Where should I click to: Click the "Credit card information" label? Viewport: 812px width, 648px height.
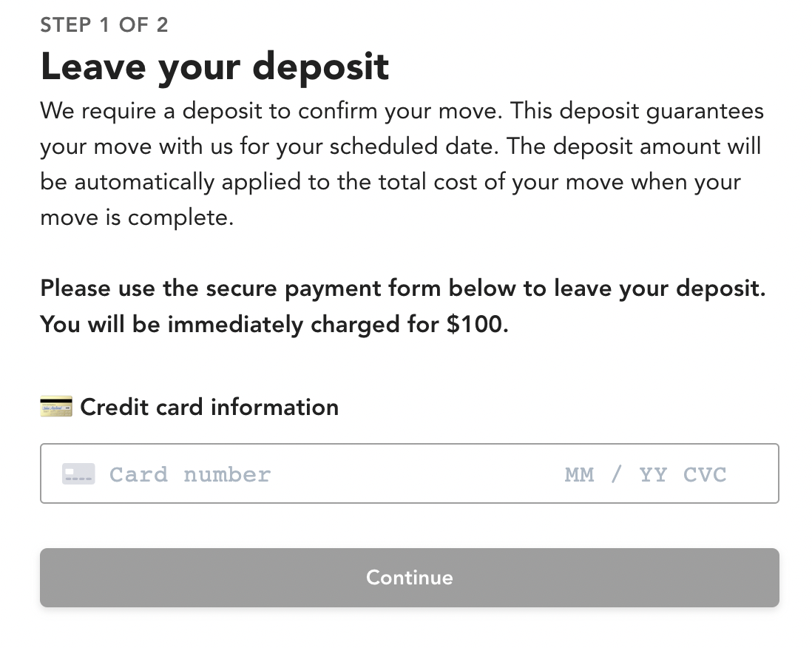click(x=209, y=407)
